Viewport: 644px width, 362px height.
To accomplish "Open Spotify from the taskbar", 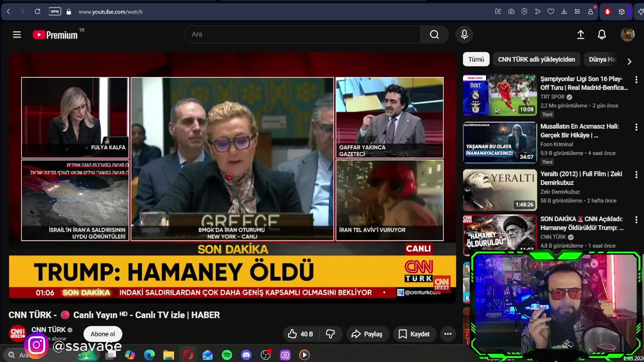I will click(x=227, y=355).
